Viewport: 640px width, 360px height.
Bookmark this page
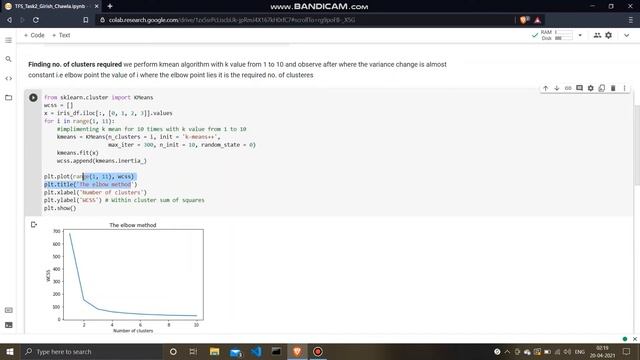(86, 20)
